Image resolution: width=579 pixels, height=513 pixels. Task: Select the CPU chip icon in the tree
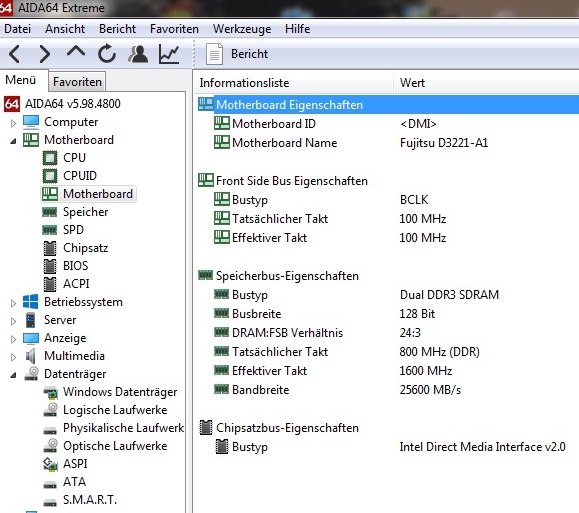[50, 158]
